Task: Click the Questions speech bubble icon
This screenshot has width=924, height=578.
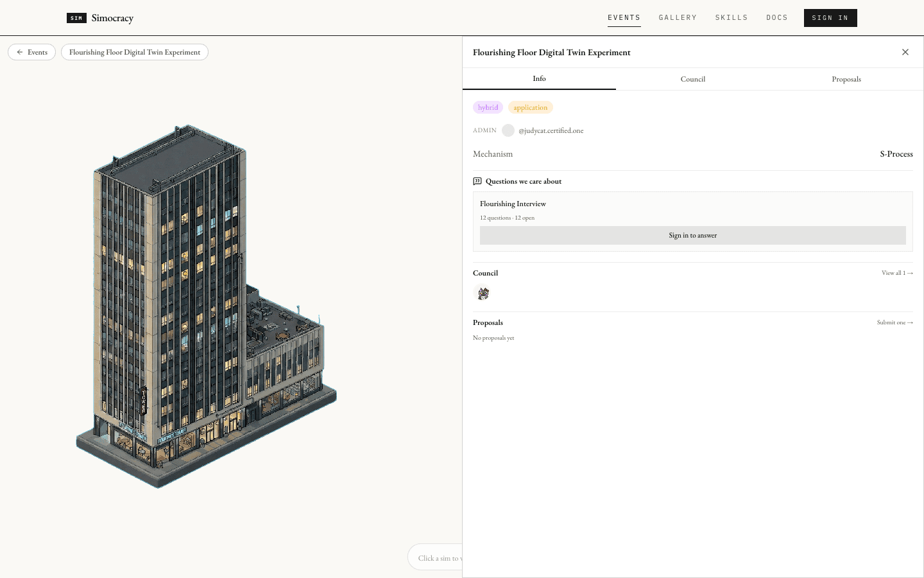Action: coord(477,181)
